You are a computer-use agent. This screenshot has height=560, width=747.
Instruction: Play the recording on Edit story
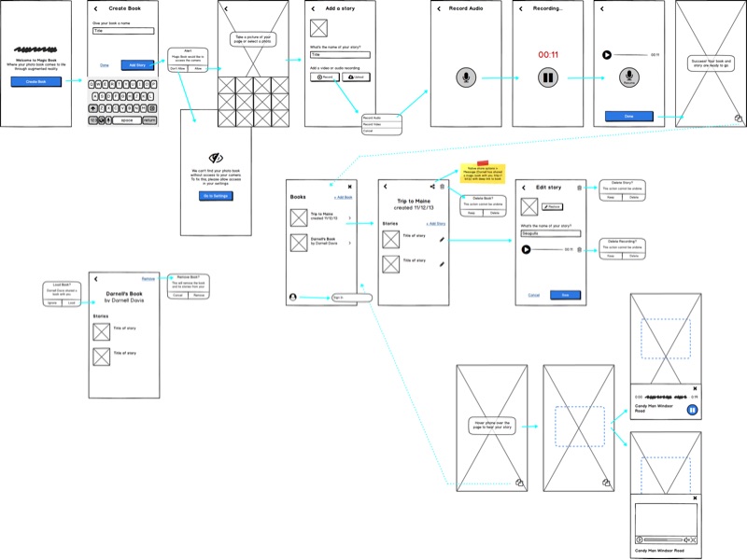coord(526,249)
